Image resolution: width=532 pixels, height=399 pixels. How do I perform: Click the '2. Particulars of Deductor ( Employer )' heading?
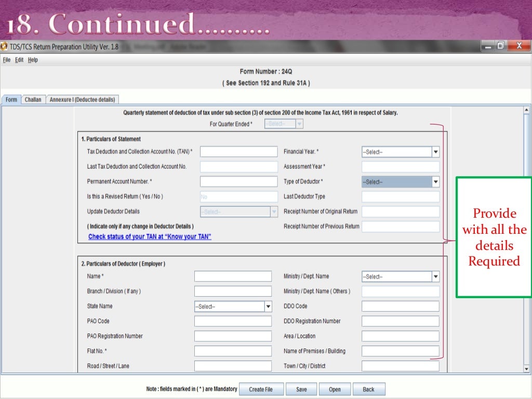click(x=123, y=263)
